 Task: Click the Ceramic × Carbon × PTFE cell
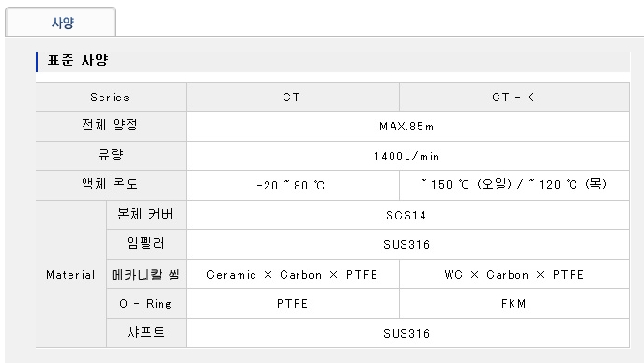pos(293,274)
